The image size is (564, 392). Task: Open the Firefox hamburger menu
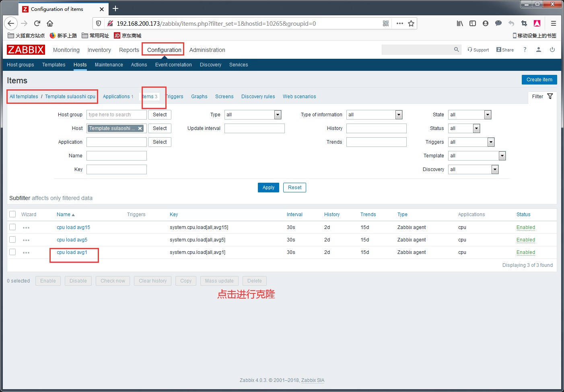tap(554, 23)
